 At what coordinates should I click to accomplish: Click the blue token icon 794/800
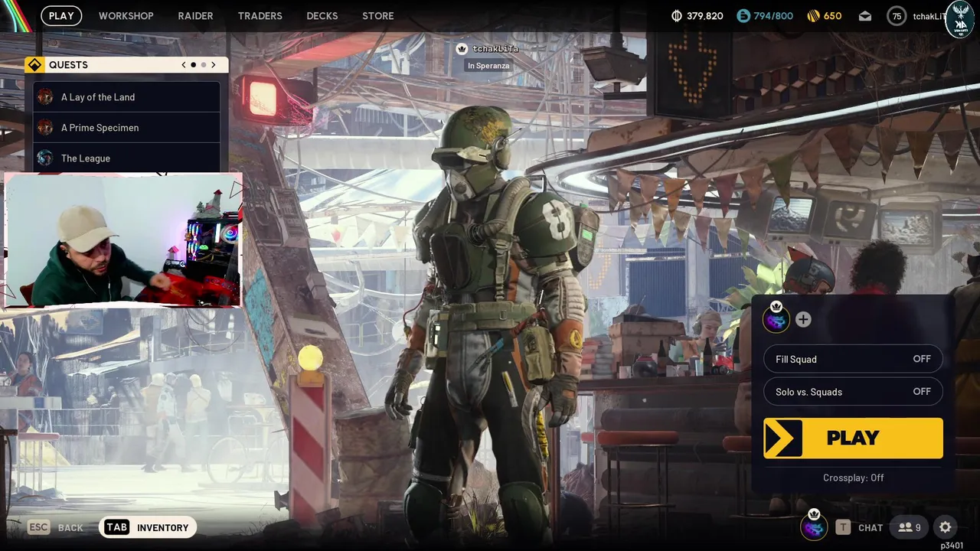point(743,15)
